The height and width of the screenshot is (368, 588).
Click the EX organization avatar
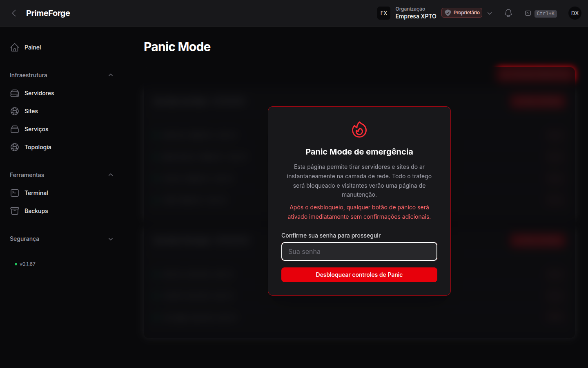click(x=384, y=13)
